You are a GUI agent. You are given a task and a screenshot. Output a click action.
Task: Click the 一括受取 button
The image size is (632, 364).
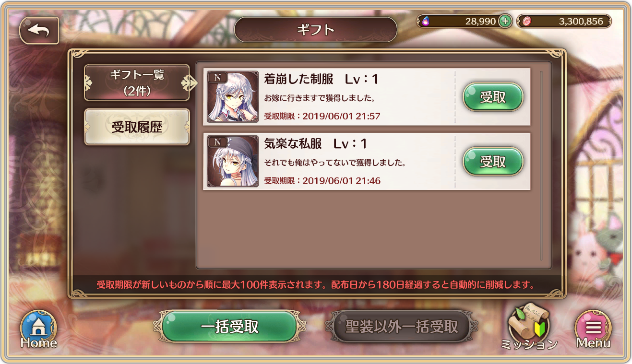point(229,327)
